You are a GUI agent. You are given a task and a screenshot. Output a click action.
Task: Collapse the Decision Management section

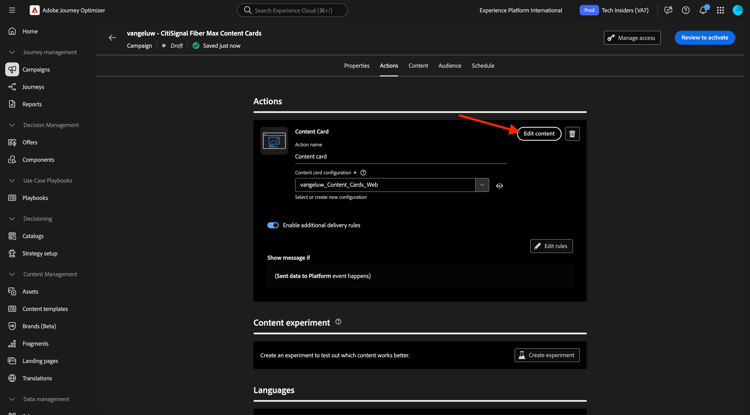12,125
